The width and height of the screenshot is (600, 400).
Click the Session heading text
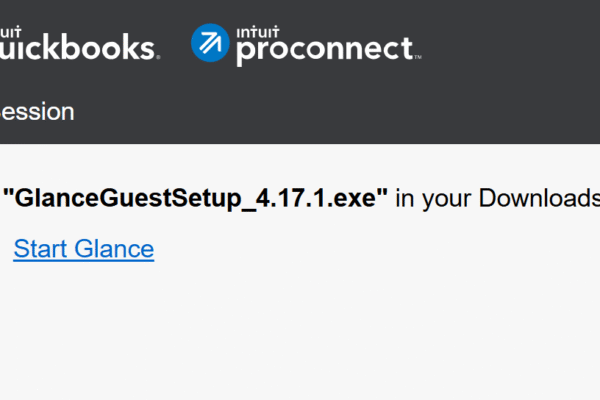pyautogui.click(x=36, y=112)
